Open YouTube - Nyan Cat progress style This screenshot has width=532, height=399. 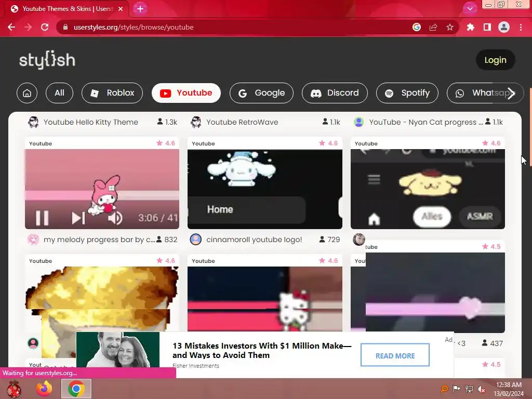426,122
